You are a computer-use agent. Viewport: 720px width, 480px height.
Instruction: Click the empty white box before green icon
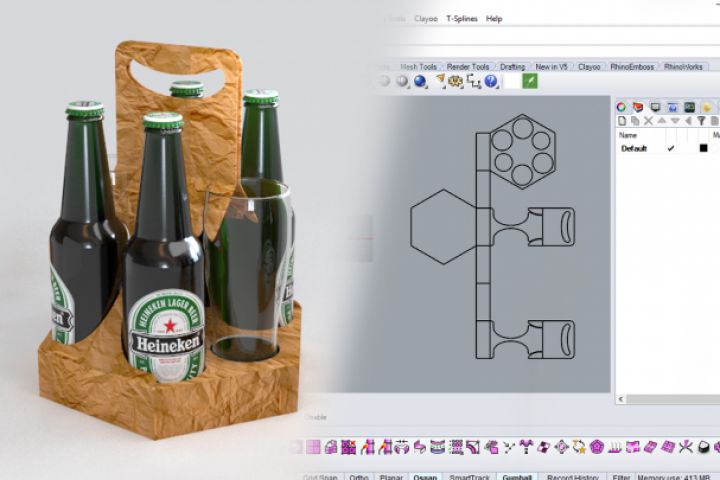pyautogui.click(x=512, y=81)
